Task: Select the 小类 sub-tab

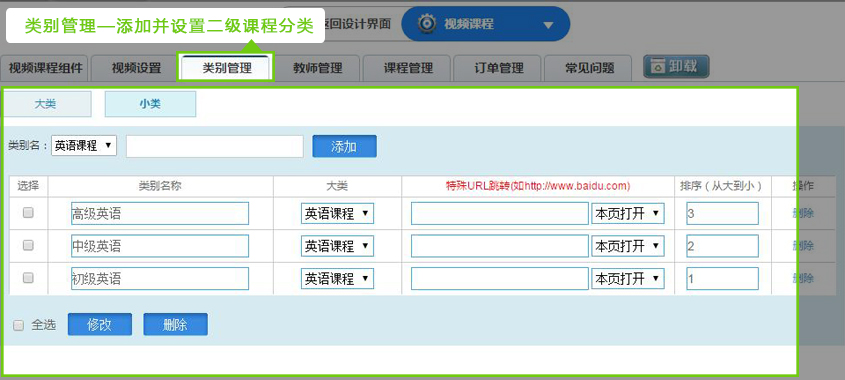Action: tap(150, 105)
